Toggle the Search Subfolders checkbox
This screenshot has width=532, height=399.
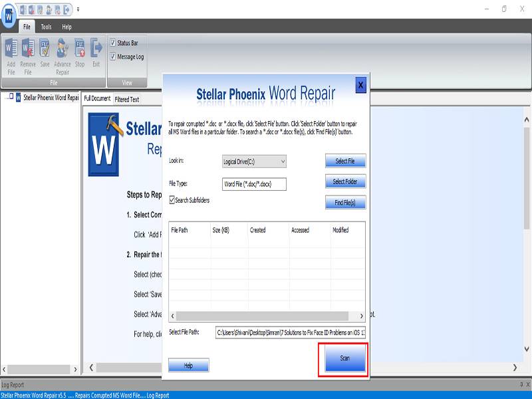(172, 200)
